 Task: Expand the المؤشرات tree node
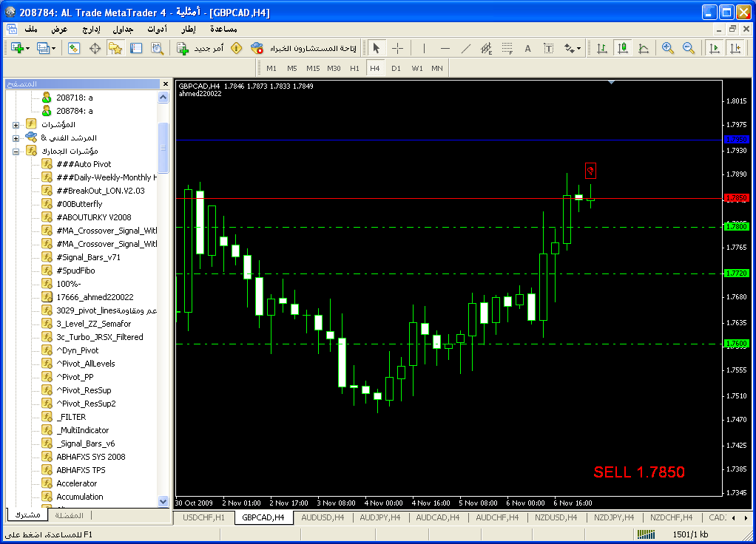(x=16, y=124)
